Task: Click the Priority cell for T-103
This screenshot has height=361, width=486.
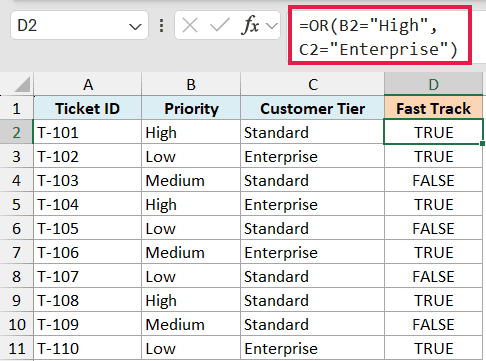Action: 191,180
